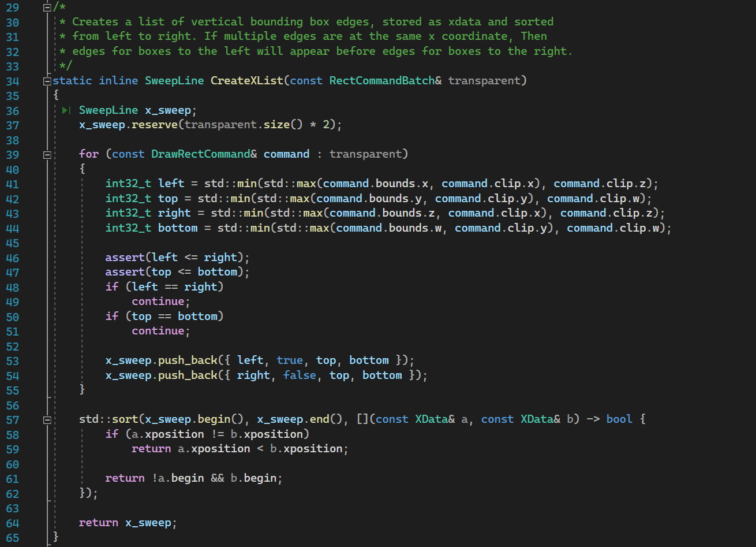
Task: Click '!a.begin' on line 61
Action: pyautogui.click(x=178, y=478)
